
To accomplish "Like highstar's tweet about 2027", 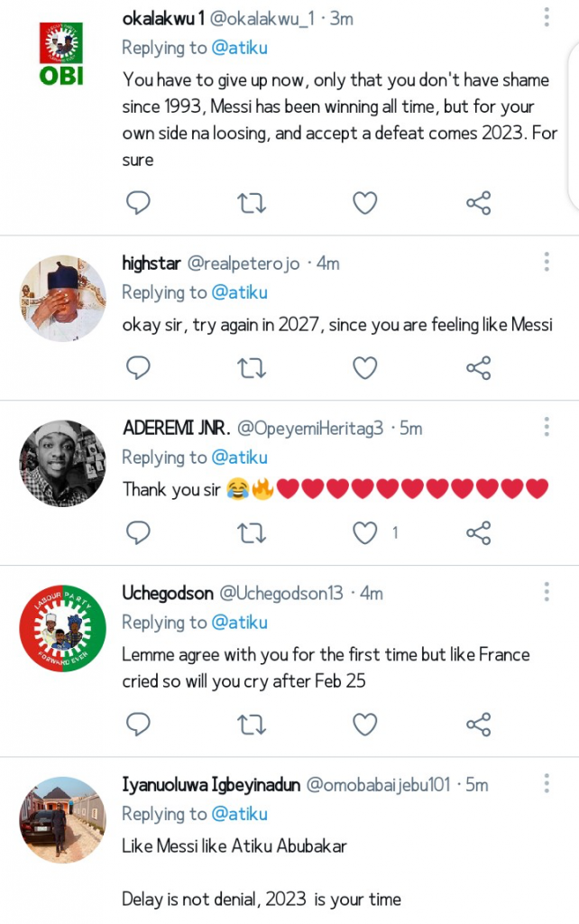I will (x=364, y=367).
